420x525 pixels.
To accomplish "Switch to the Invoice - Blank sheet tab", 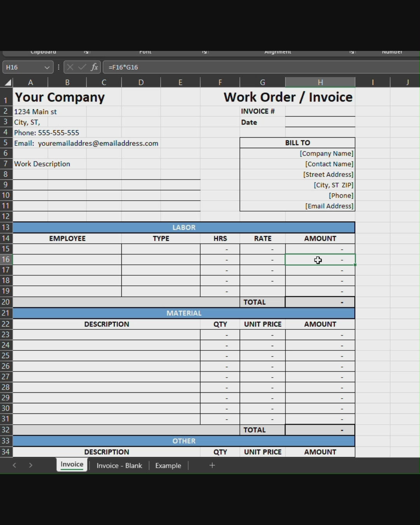I will click(x=119, y=465).
